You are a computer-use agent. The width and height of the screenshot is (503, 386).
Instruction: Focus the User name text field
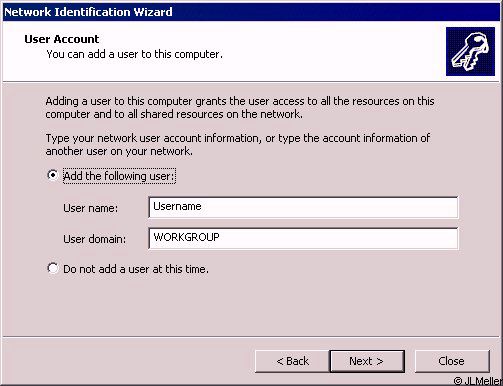click(303, 207)
